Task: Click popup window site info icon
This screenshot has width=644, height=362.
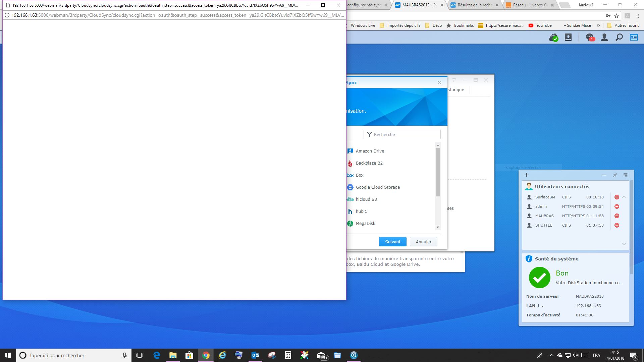Action: click(7, 15)
